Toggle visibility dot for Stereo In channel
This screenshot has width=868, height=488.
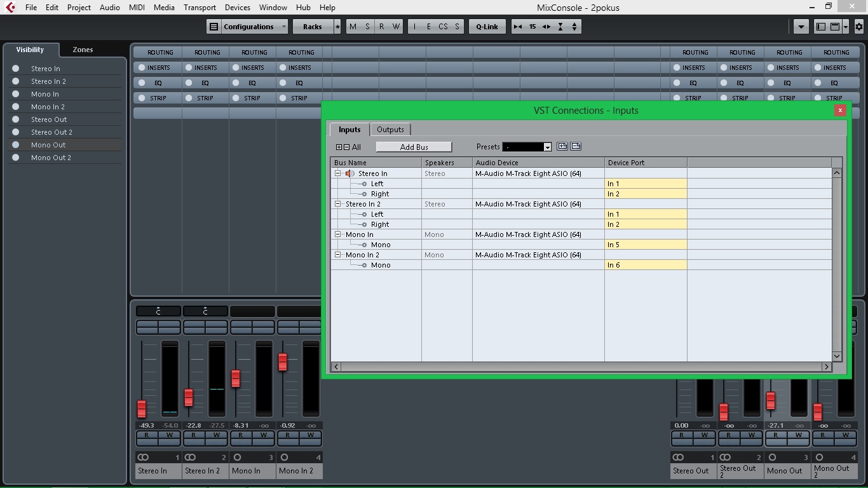coord(16,69)
